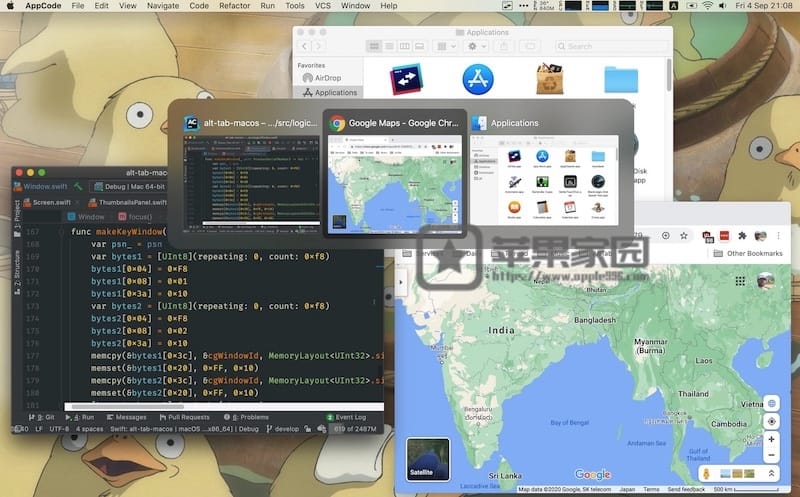
Task: Click the Finder share button
Action: (504, 46)
